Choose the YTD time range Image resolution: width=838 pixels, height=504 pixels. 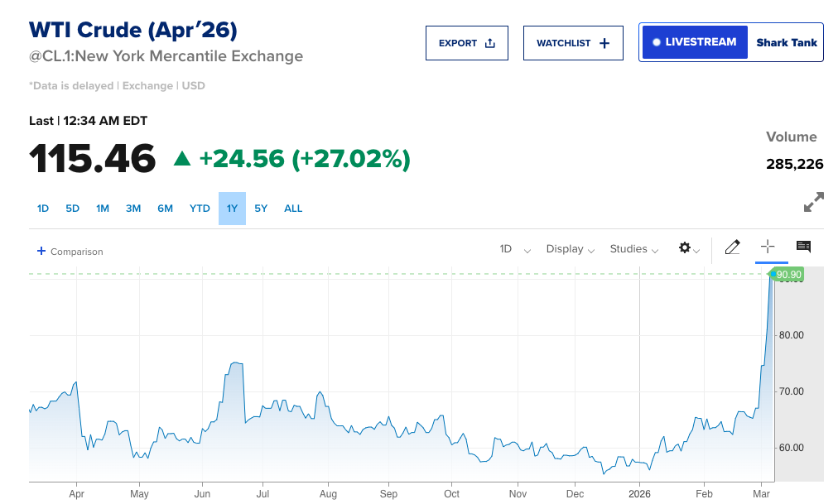pyautogui.click(x=200, y=209)
